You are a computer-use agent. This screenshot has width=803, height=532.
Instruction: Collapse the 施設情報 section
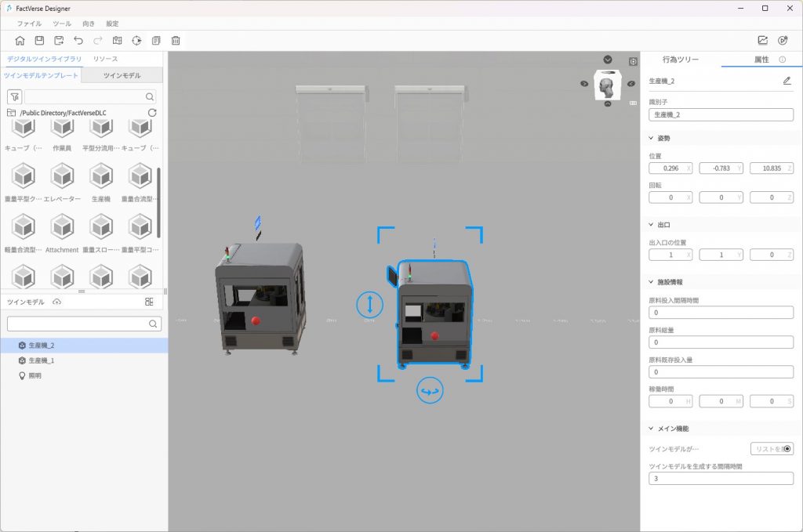651,282
